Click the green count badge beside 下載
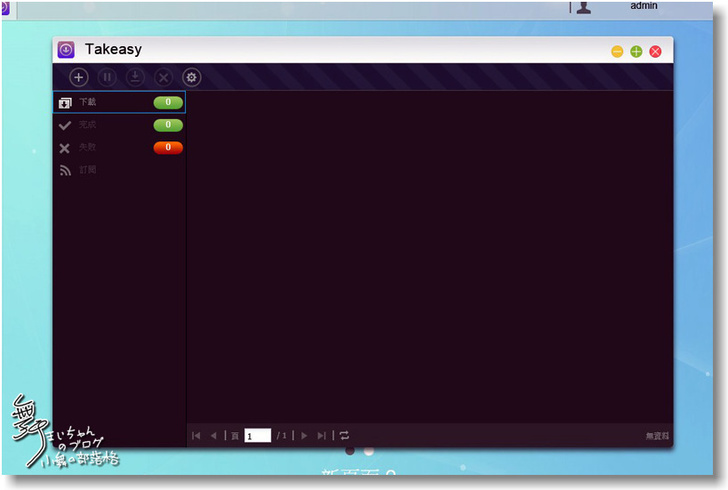Viewport: 728px width, 490px height. pos(168,102)
